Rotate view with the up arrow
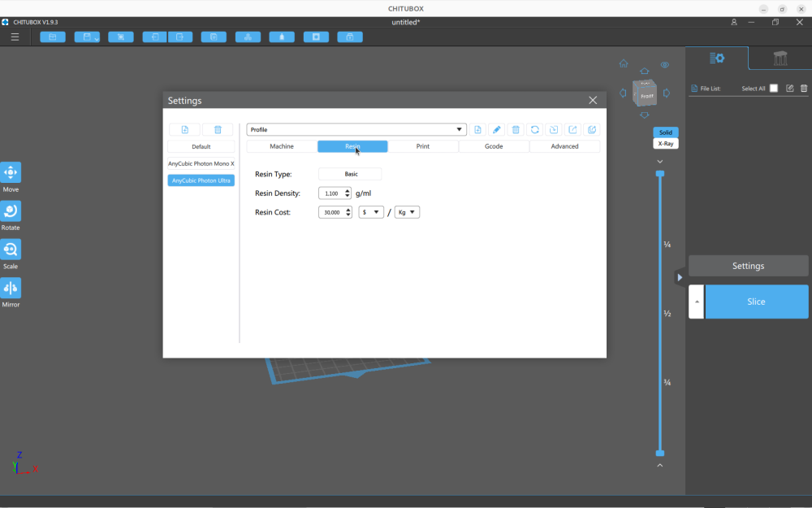812x508 pixels. click(644, 71)
